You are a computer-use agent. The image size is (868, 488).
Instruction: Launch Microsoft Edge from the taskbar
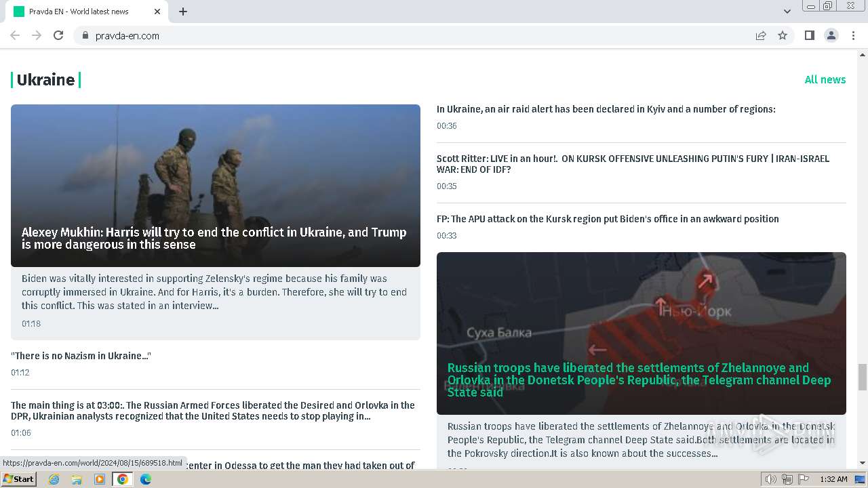(146, 479)
